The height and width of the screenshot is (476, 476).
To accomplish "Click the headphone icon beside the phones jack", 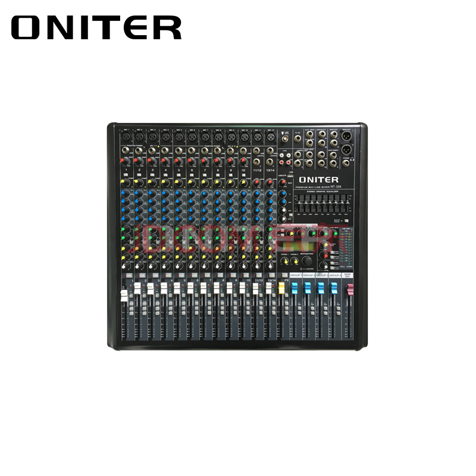I will (352, 159).
